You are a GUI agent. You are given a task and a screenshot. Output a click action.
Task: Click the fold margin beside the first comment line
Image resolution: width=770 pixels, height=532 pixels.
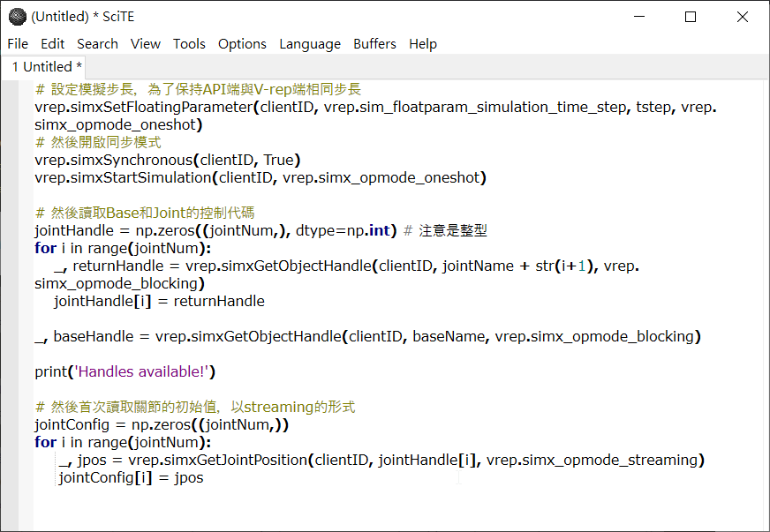coord(26,89)
